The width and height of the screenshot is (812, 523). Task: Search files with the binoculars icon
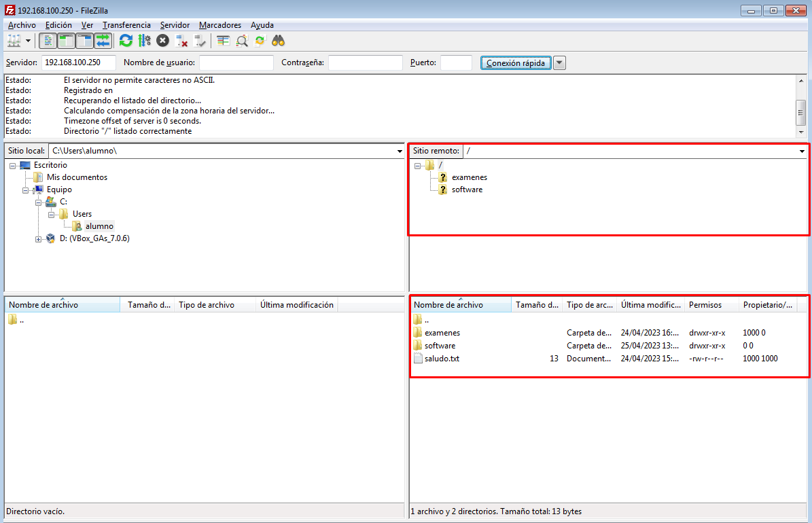[279, 41]
